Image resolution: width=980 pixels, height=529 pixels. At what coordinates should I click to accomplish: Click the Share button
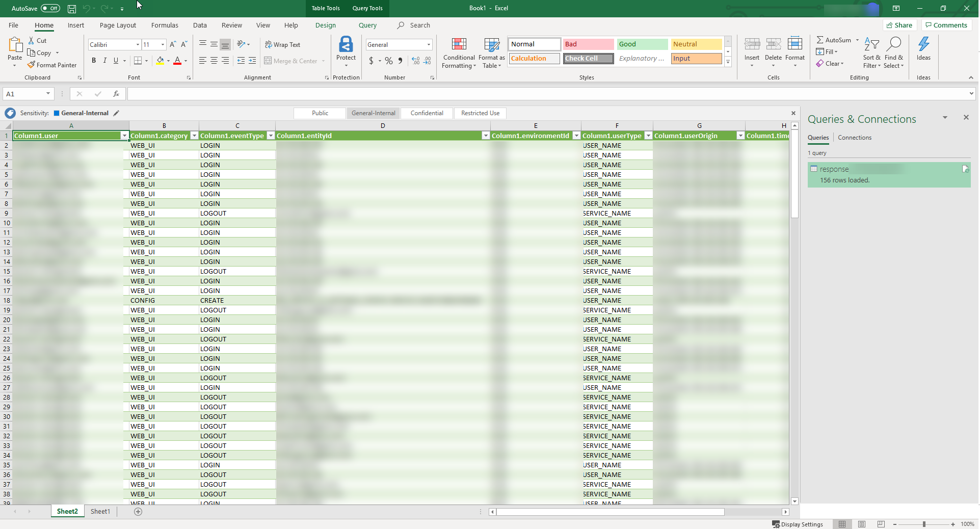click(899, 25)
